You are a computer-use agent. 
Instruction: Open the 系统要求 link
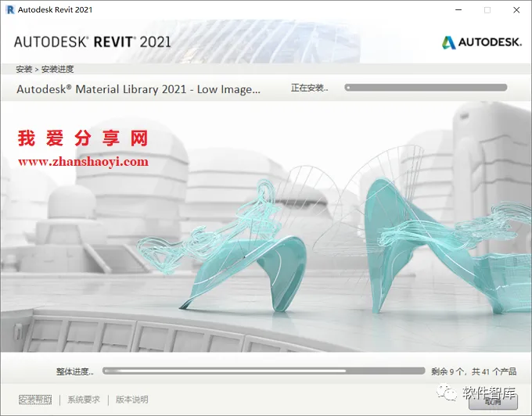pos(84,400)
